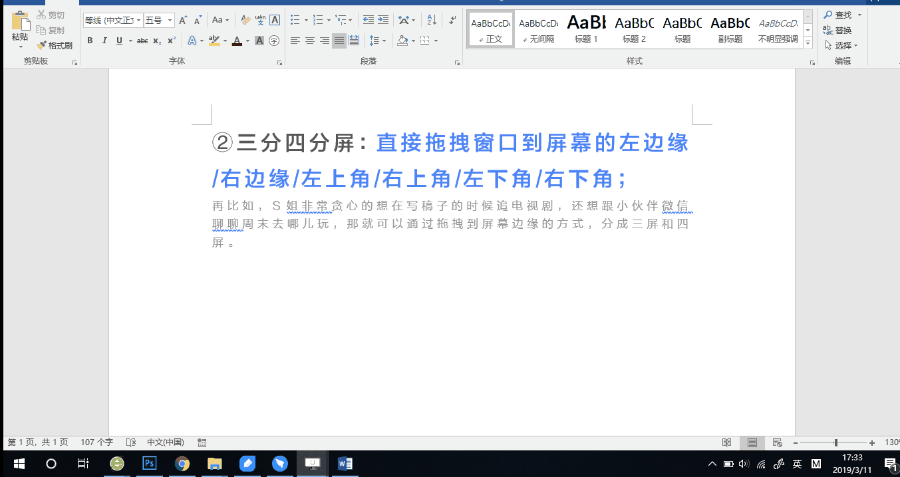Screen dimensions: 900x477
Task: Click the Paste (粘贴) clipboard icon
Action: (20, 21)
